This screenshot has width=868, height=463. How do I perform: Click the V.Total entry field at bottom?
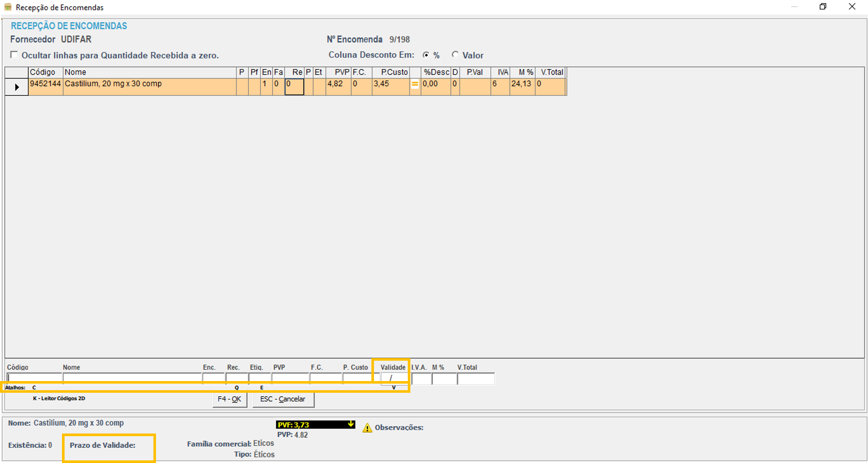pos(475,379)
